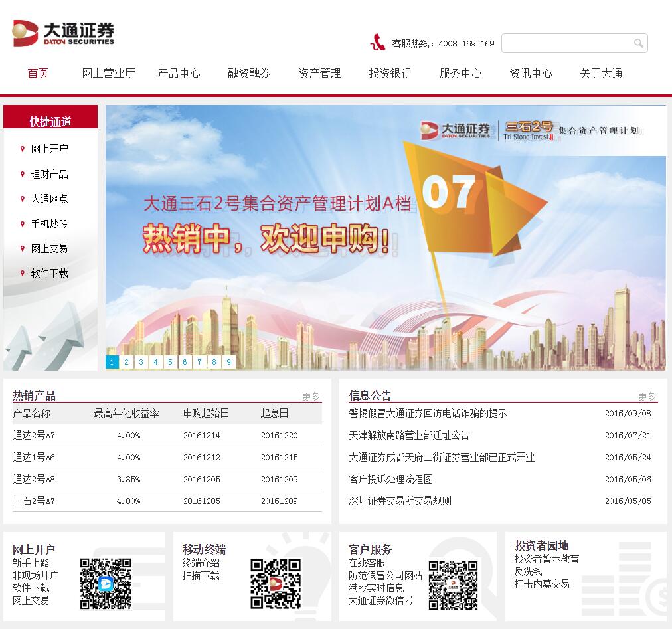This screenshot has height=629, width=672.
Task: Open the 产品中心 menu item
Action: pyautogui.click(x=179, y=73)
